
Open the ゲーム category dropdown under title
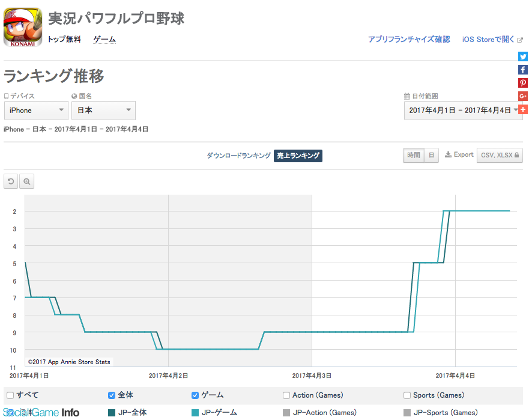point(104,40)
